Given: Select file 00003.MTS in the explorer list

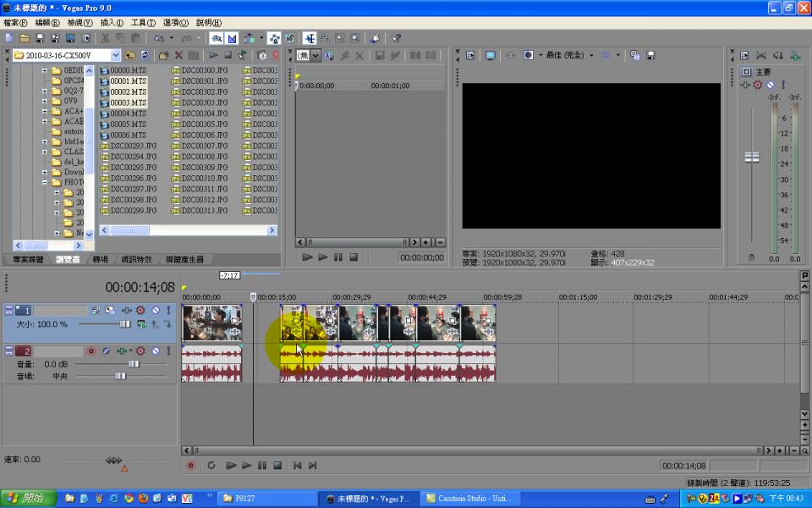Looking at the screenshot, I should click(x=128, y=102).
